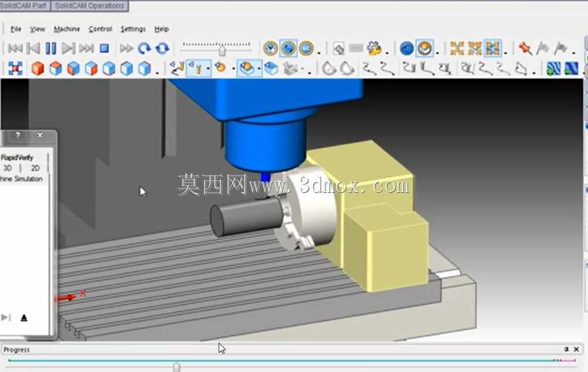Open the dropdown after the orange sphere icon
588x372 pixels.
[437, 52]
